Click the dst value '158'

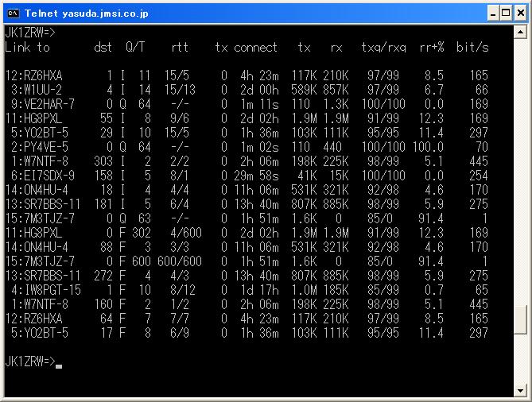pos(103,176)
